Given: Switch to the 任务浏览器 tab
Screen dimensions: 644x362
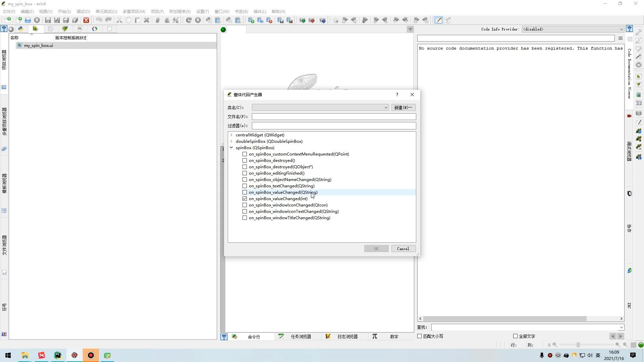Looking at the screenshot, I should click(x=301, y=337).
